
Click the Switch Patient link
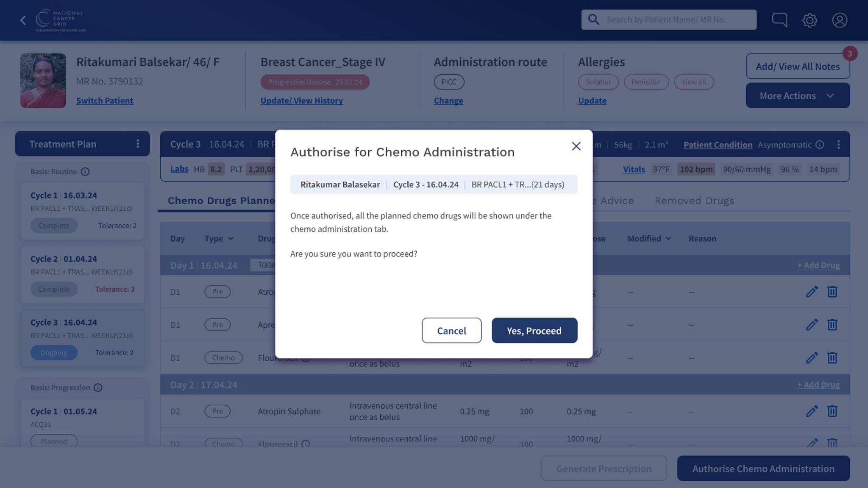(105, 100)
